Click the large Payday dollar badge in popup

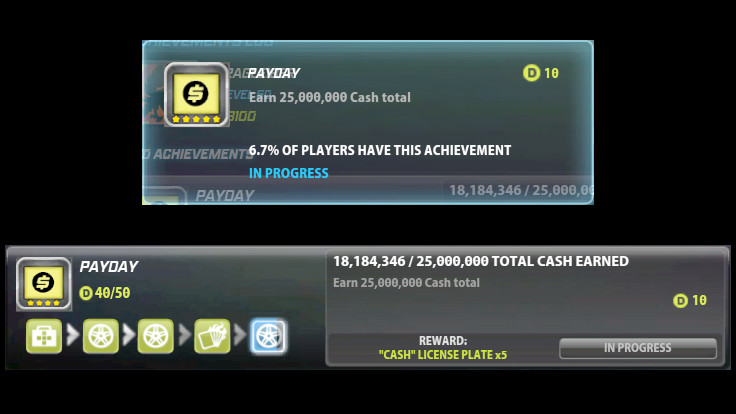(196, 94)
